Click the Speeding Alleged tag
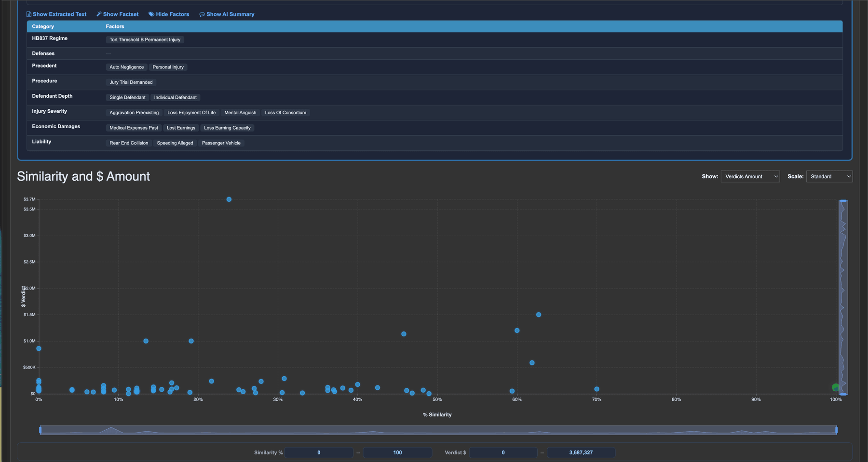The width and height of the screenshot is (868, 462). click(x=175, y=143)
